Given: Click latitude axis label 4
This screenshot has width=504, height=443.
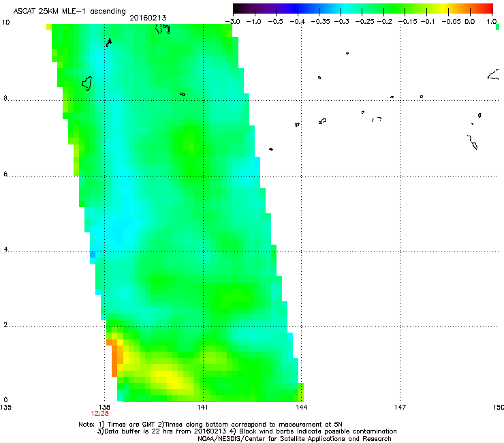Looking at the screenshot, I should pos(5,249).
